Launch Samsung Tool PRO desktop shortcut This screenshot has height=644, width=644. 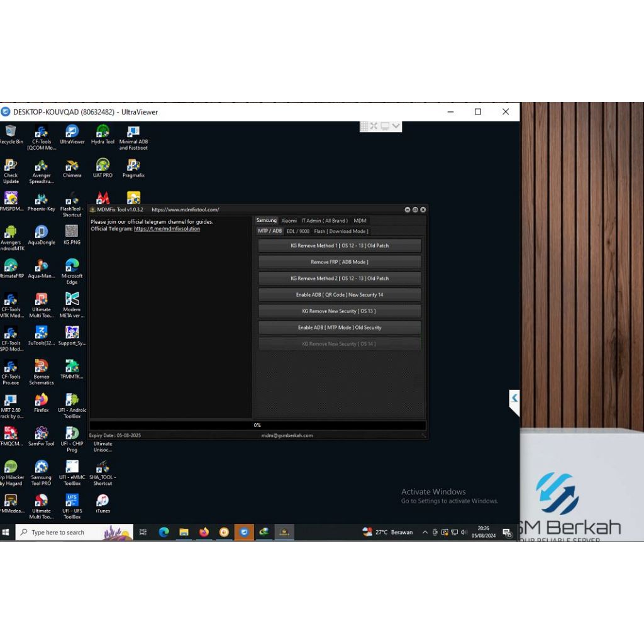pyautogui.click(x=41, y=473)
